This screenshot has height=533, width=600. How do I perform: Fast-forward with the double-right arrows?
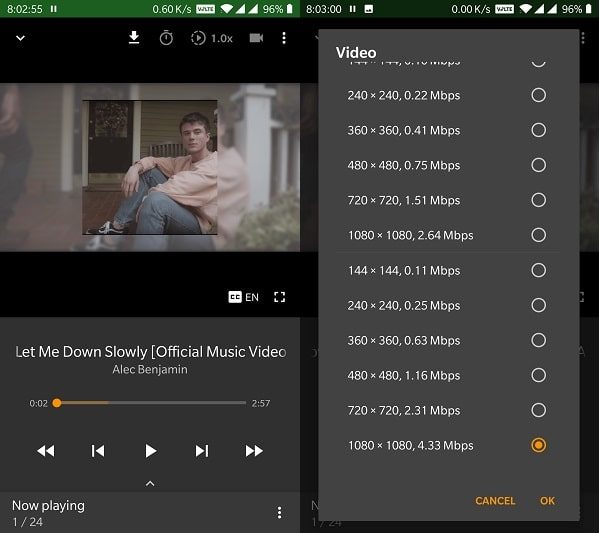pyautogui.click(x=254, y=451)
